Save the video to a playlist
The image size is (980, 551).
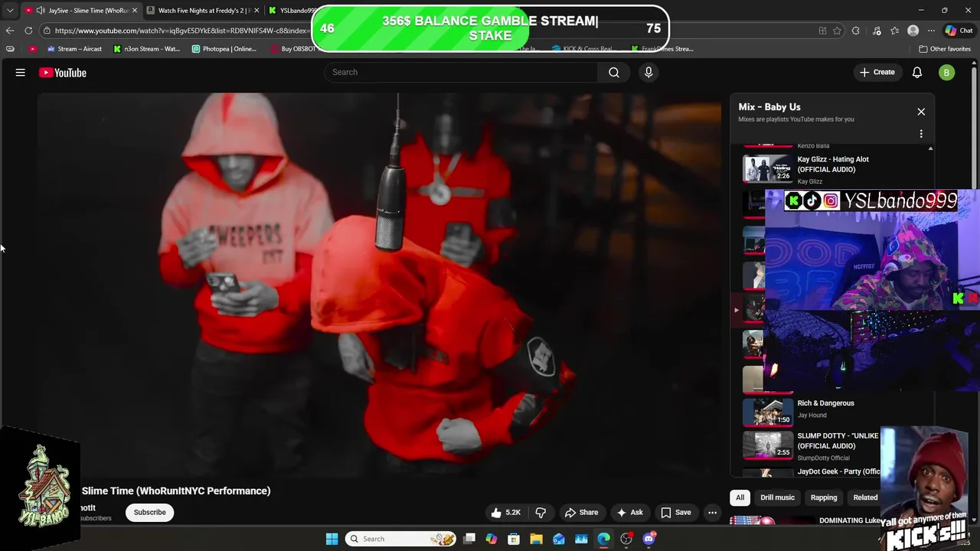676,513
